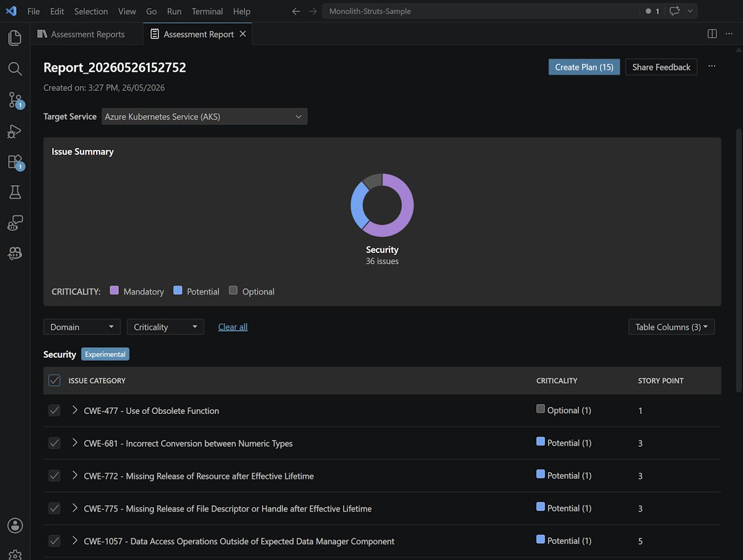This screenshot has width=743, height=560.
Task: Go back with the left arrow
Action: coord(296,11)
